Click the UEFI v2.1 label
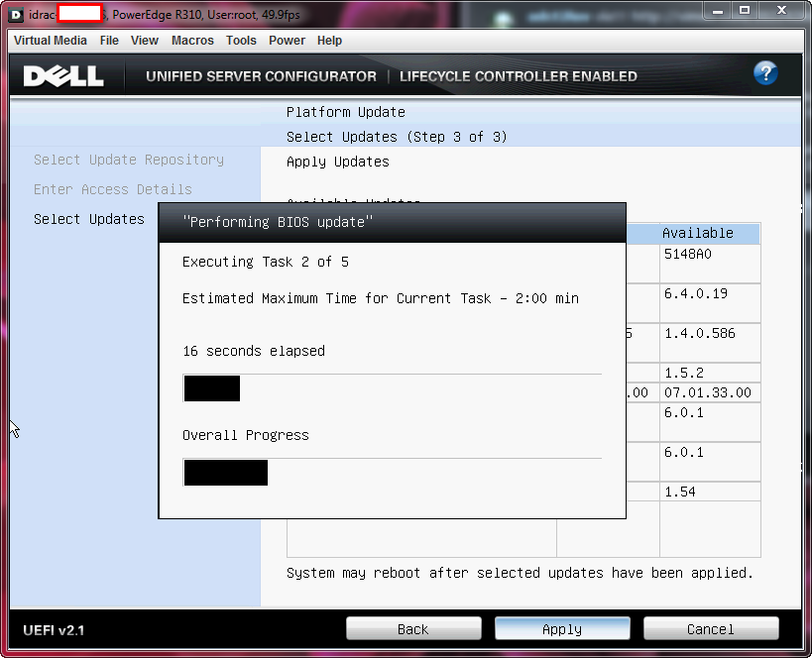This screenshot has height=658, width=812. click(x=54, y=630)
